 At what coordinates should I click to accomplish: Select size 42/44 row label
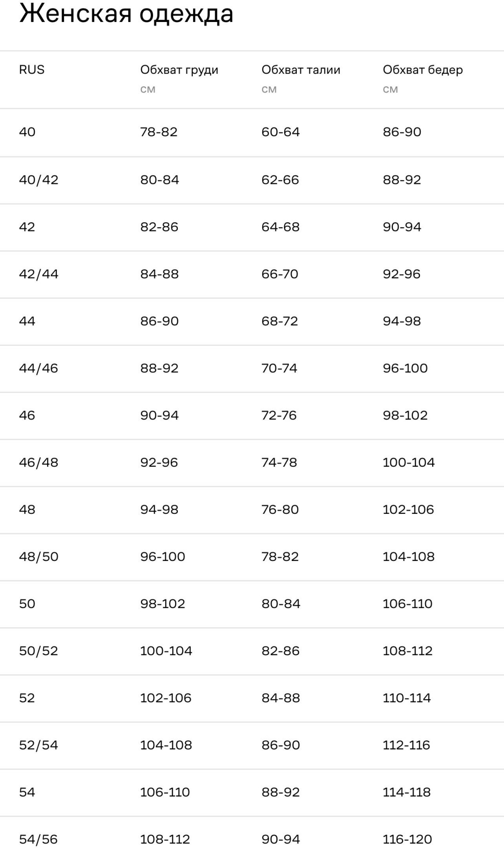point(39,274)
